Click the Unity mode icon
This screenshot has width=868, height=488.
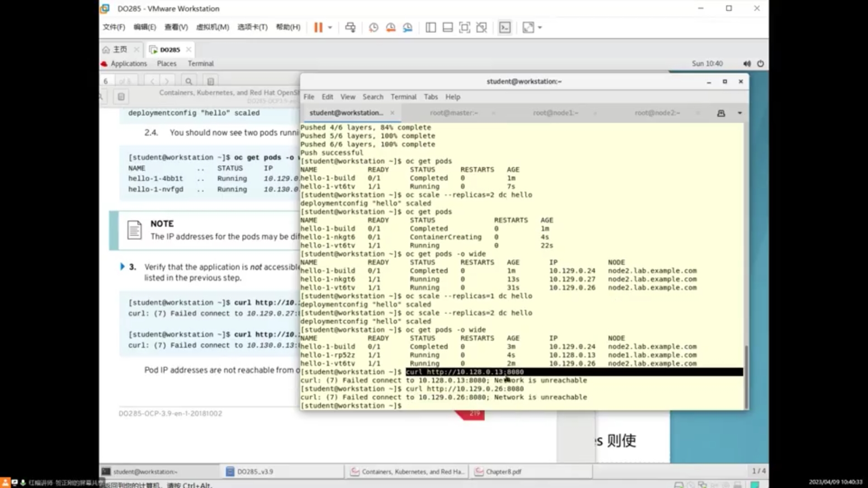pos(481,28)
